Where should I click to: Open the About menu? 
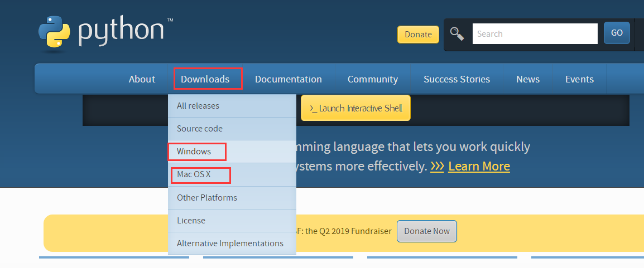pos(142,79)
